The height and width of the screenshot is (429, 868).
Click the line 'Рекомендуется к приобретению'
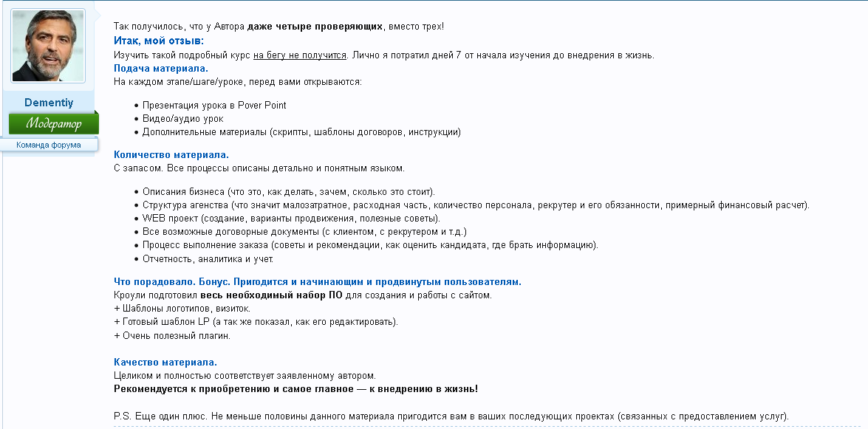point(295,389)
